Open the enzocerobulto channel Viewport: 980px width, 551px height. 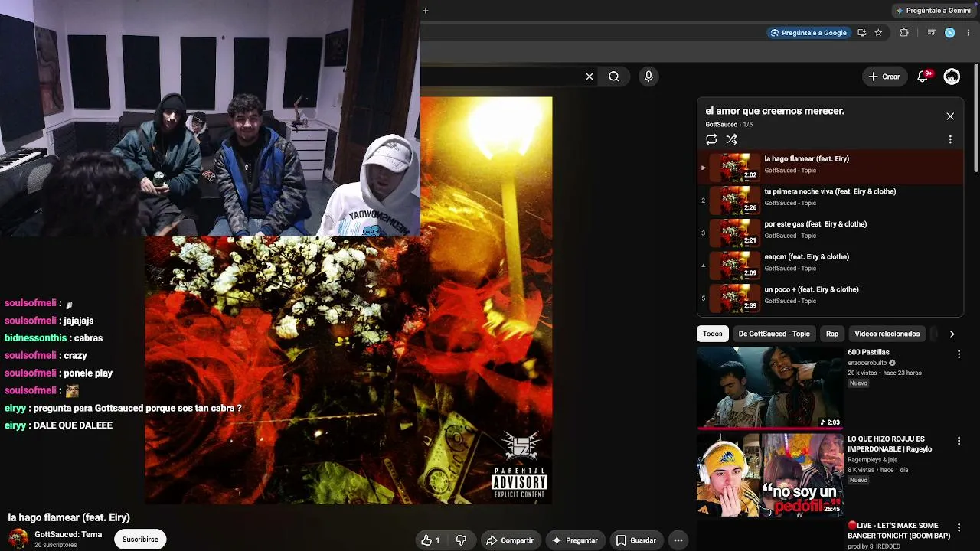[867, 363]
